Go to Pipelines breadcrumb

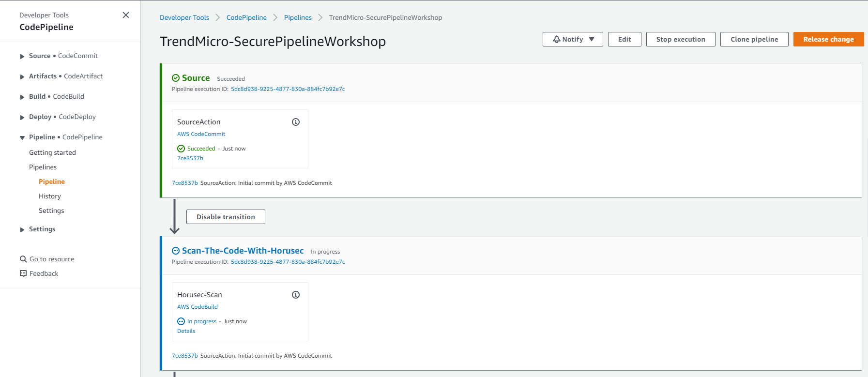point(298,17)
